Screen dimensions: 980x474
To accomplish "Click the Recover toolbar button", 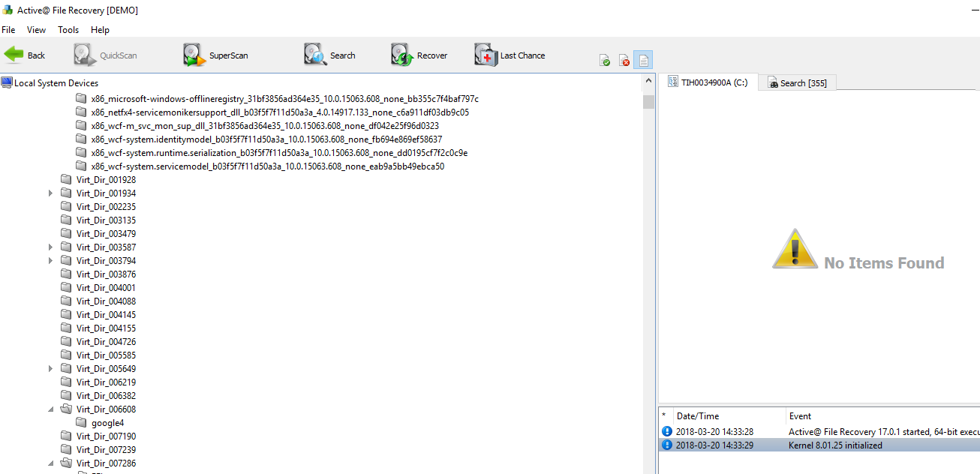I will coord(419,55).
